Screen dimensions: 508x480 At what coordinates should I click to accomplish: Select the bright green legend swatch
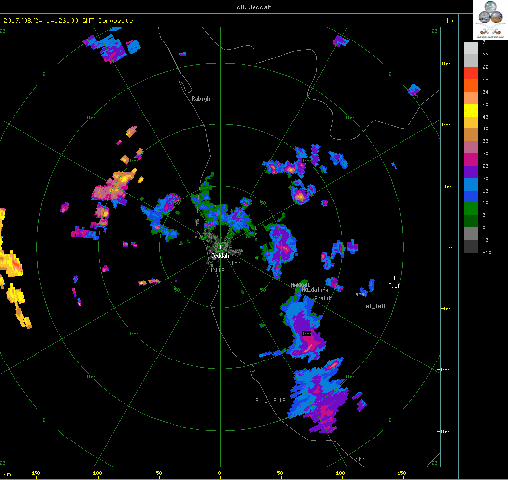(x=471, y=209)
